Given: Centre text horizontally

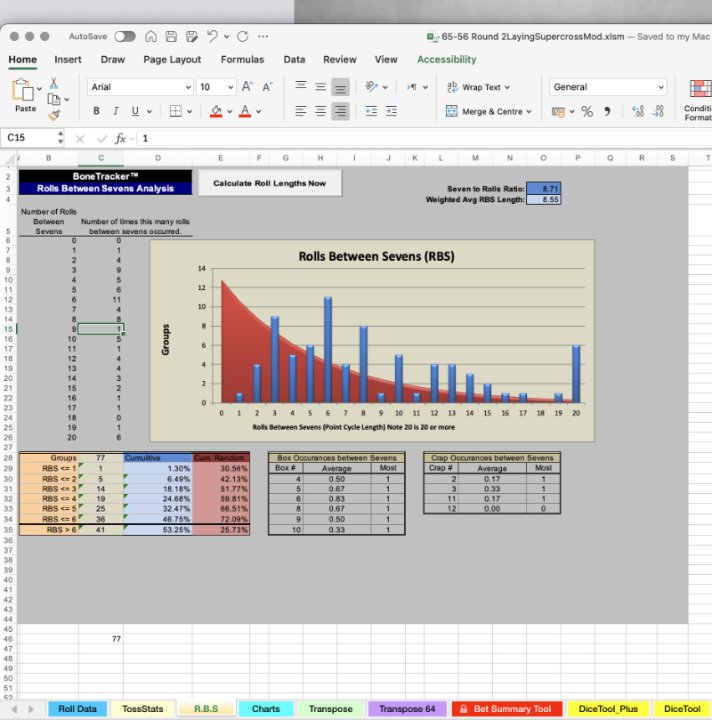Looking at the screenshot, I should (x=320, y=111).
